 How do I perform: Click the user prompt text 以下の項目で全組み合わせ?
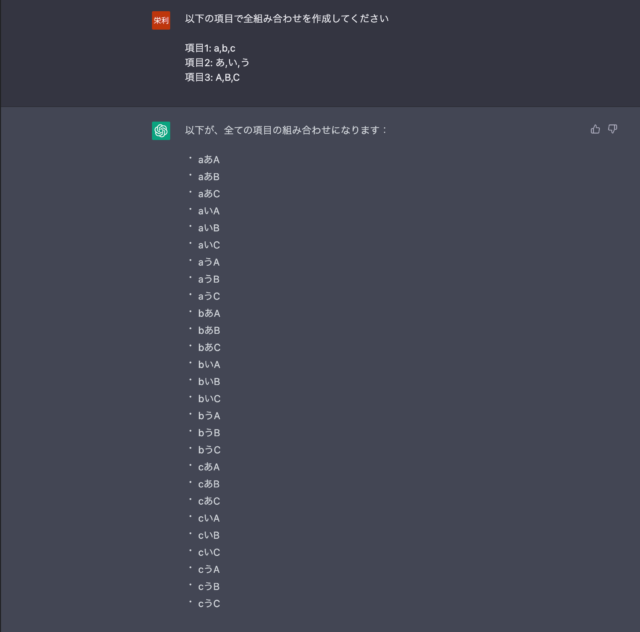287,19
